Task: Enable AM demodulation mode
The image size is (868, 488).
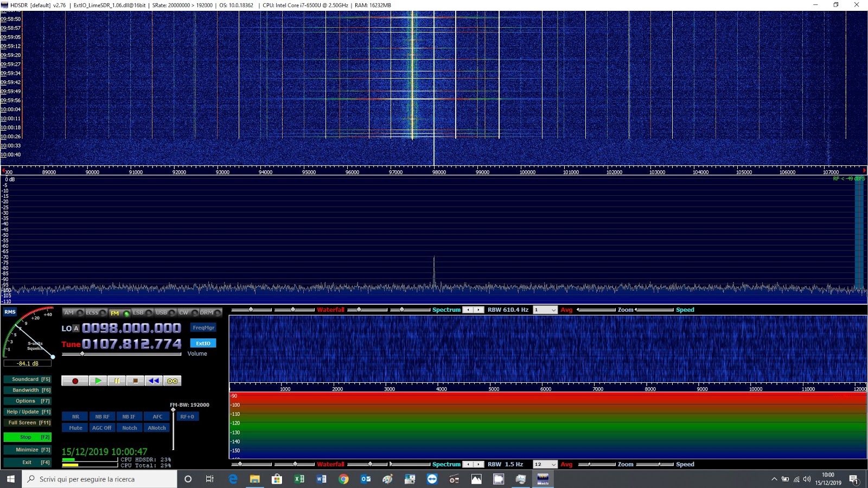Action: [69, 312]
